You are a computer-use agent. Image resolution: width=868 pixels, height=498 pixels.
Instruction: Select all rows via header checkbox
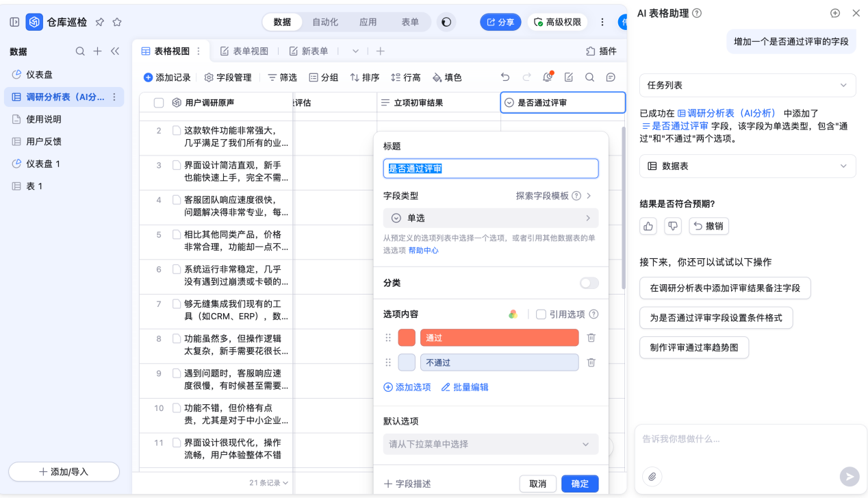tap(159, 103)
